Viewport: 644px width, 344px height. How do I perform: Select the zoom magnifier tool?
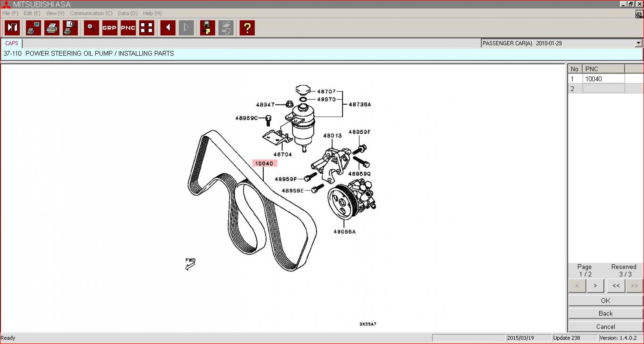pyautogui.click(x=91, y=28)
